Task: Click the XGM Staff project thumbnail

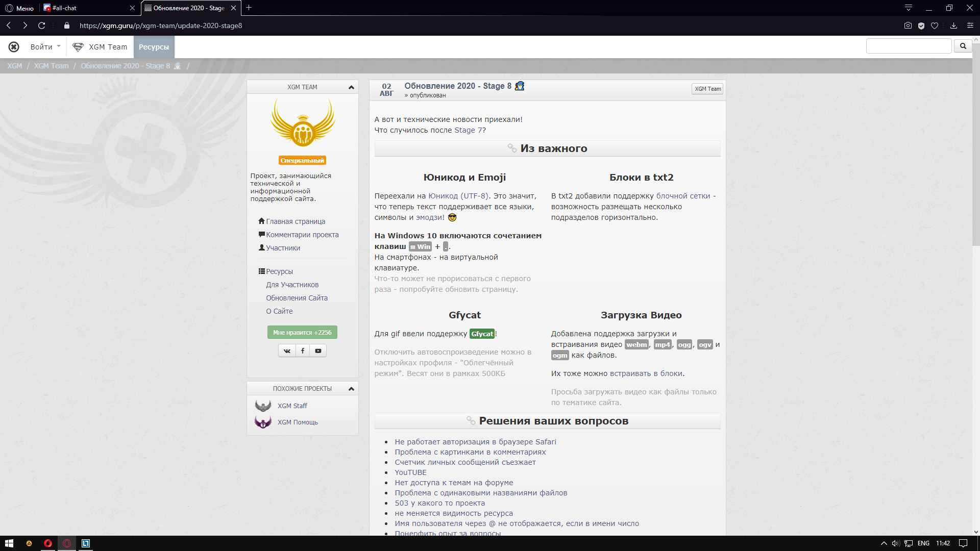Action: coord(263,406)
